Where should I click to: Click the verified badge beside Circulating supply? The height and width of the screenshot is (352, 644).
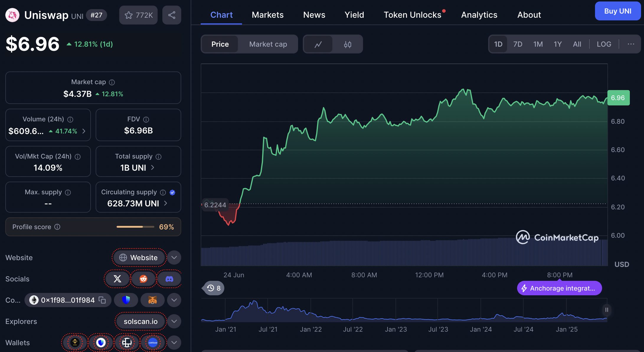coord(173,192)
